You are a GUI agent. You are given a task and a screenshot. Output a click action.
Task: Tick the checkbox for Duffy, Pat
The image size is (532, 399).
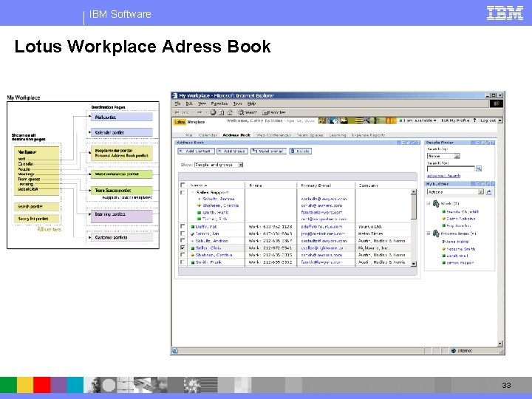[x=183, y=226]
